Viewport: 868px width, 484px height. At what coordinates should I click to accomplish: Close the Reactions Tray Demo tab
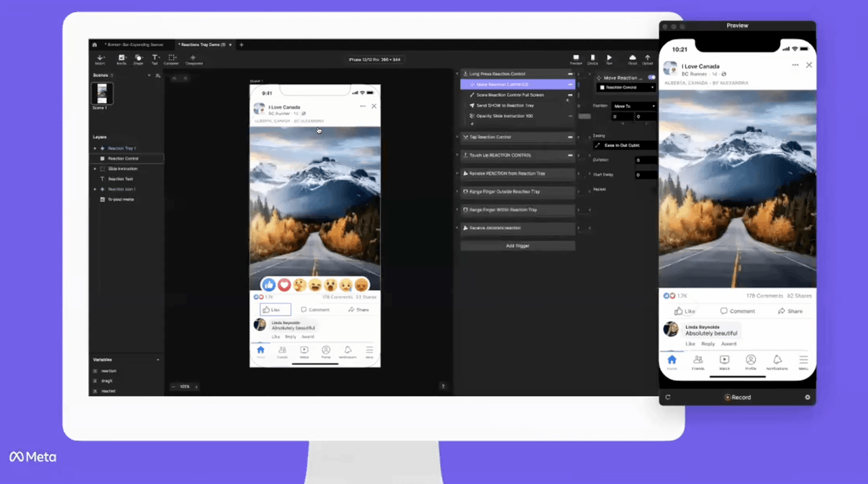point(230,45)
